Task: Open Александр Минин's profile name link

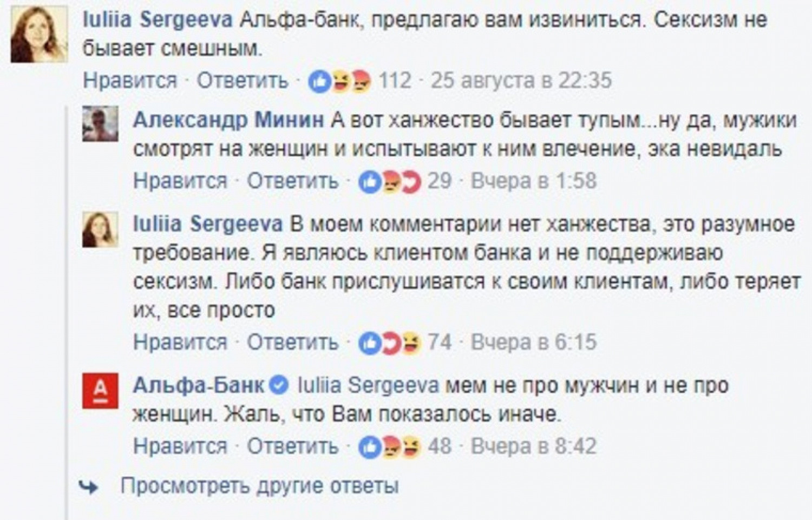Action: [228, 120]
